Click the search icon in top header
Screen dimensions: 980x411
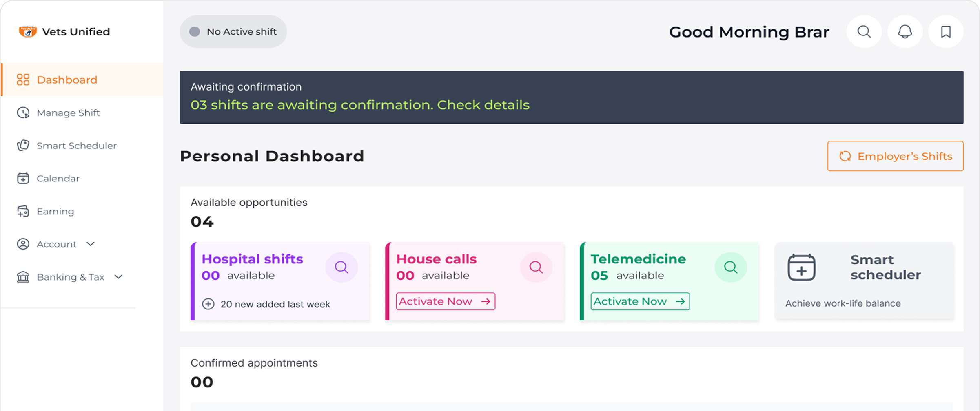coord(864,32)
